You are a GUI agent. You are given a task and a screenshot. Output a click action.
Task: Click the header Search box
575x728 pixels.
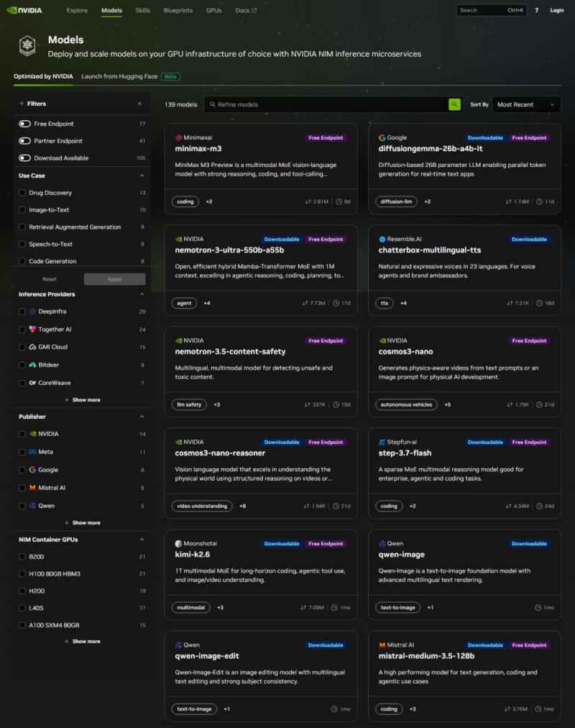tap(492, 10)
